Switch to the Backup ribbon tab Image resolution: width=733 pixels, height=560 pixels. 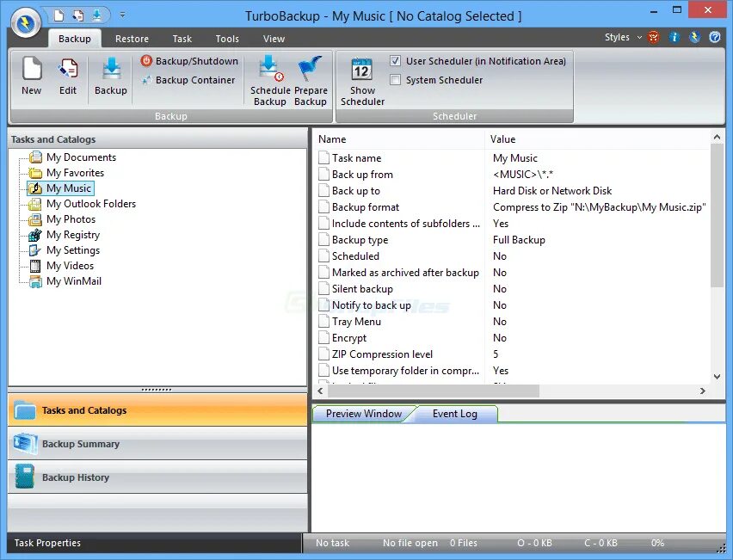click(x=75, y=39)
